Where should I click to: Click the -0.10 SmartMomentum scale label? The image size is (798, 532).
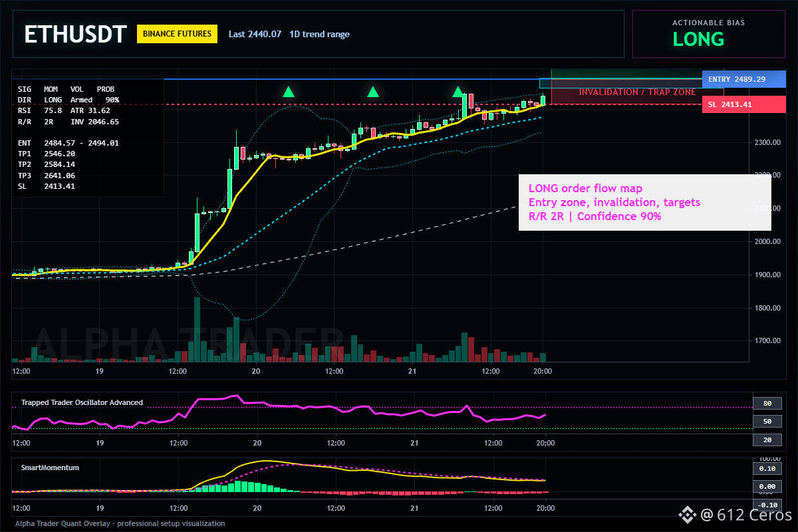(x=767, y=505)
